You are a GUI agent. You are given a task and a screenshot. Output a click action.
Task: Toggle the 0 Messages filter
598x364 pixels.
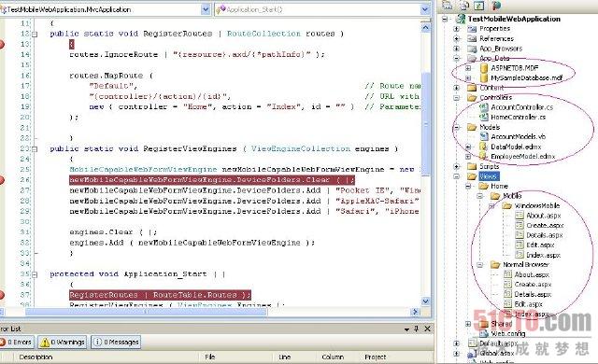[116, 342]
